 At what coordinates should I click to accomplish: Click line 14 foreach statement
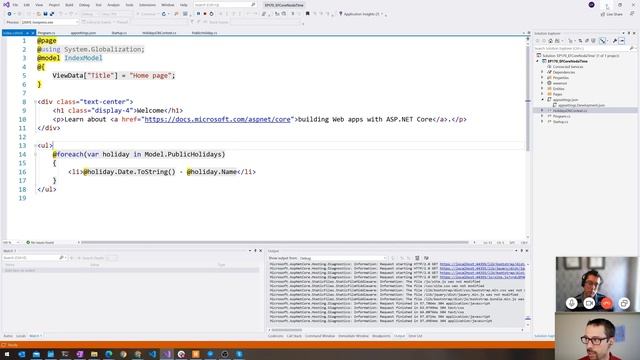(139, 154)
